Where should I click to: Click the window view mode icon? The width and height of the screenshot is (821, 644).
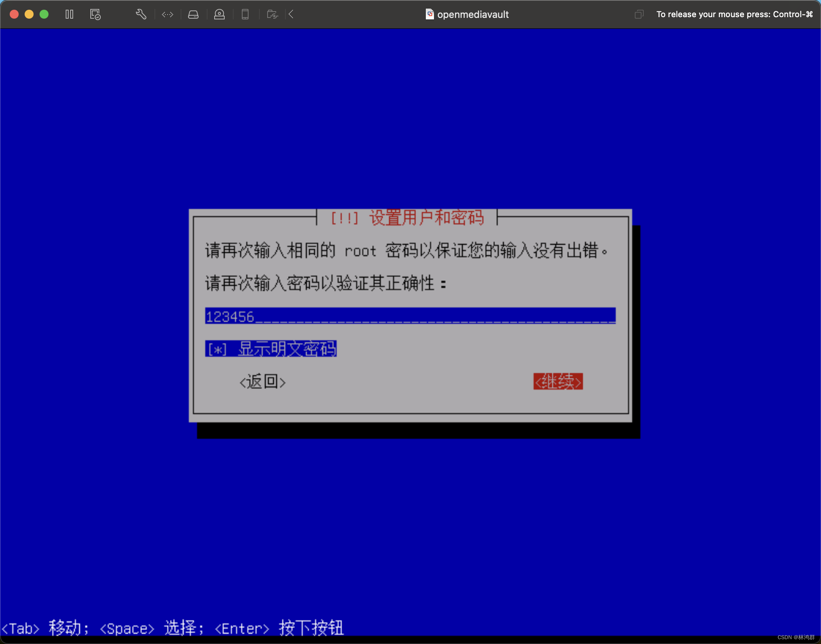click(639, 14)
